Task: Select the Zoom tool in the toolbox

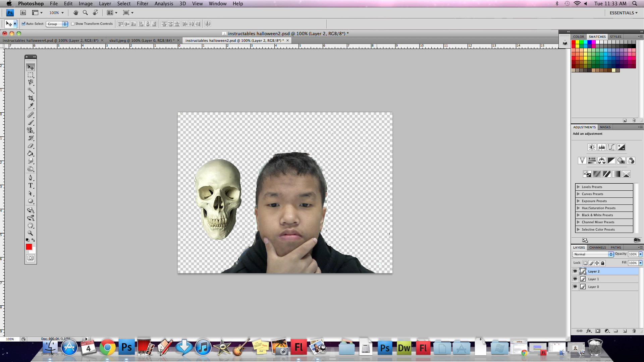Action: tap(31, 233)
